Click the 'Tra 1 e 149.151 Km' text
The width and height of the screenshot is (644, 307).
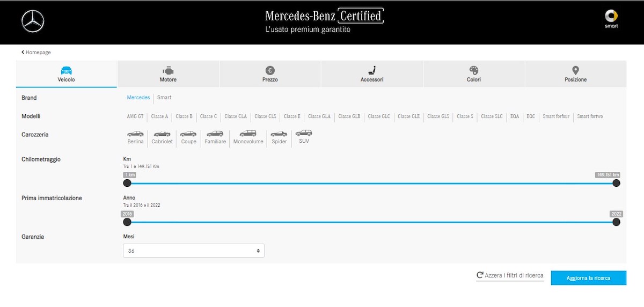[141, 166]
